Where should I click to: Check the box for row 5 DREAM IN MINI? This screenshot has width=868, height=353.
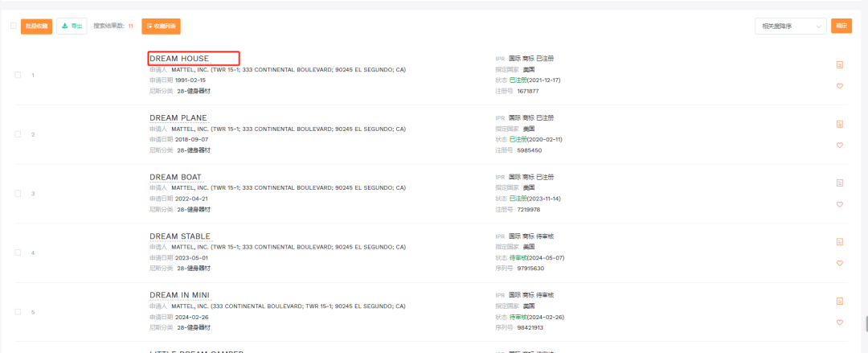(18, 311)
